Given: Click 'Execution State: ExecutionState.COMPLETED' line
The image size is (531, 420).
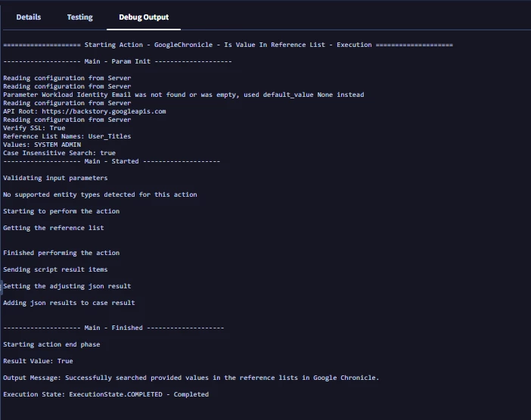Looking at the screenshot, I should 106,394.
